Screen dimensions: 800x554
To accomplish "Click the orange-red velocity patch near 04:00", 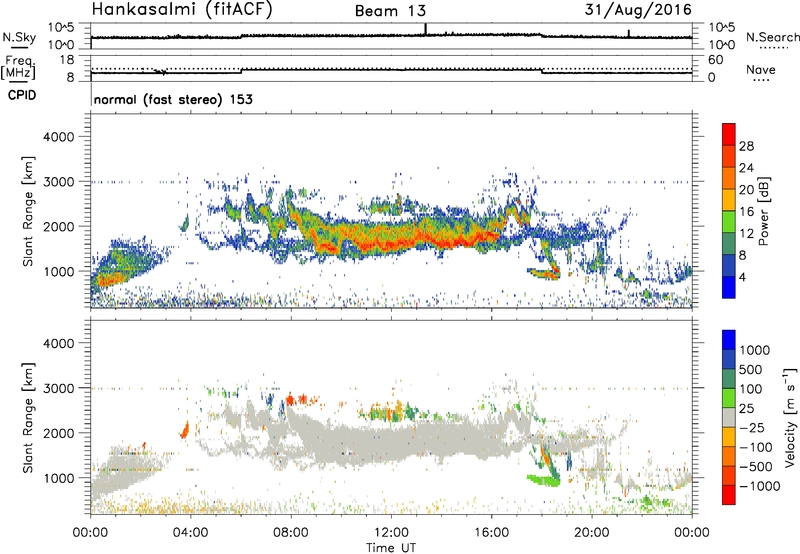I will point(185,430).
